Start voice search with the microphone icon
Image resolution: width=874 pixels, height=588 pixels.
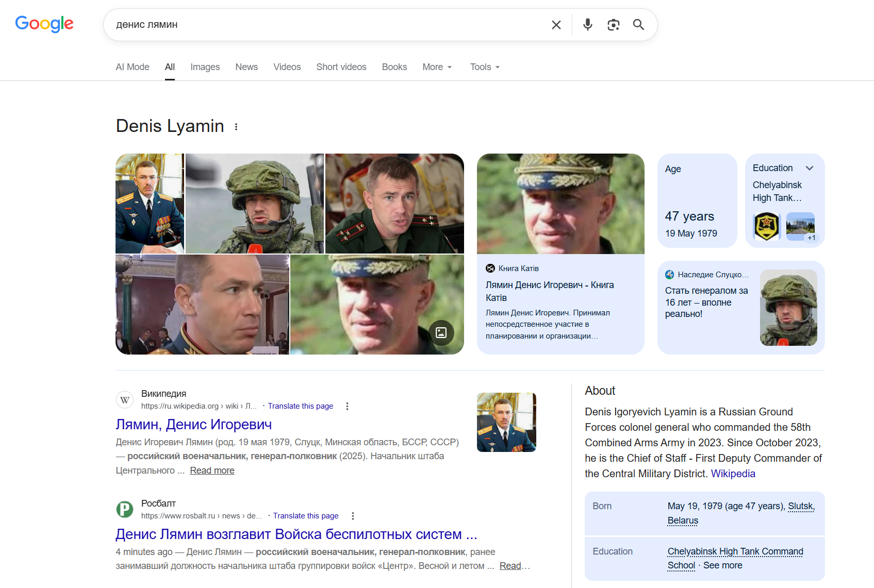[x=588, y=25]
